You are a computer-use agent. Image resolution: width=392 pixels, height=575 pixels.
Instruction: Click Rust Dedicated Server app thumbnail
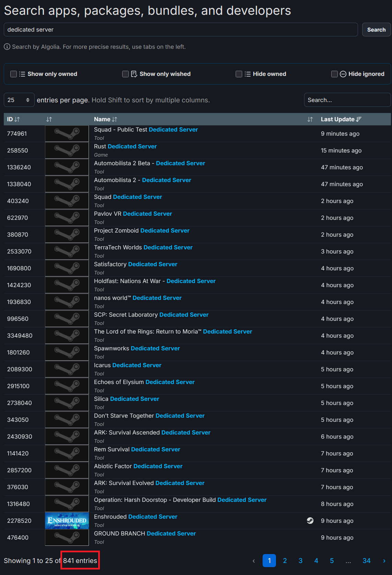point(67,150)
